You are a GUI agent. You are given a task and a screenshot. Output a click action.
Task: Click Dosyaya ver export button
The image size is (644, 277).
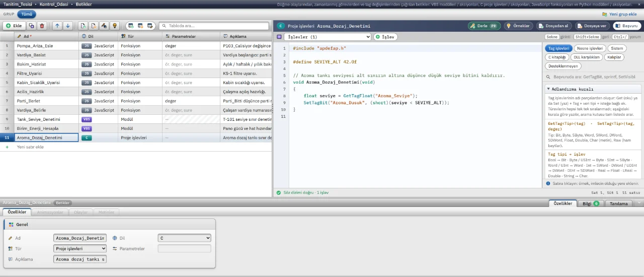tap(592, 26)
